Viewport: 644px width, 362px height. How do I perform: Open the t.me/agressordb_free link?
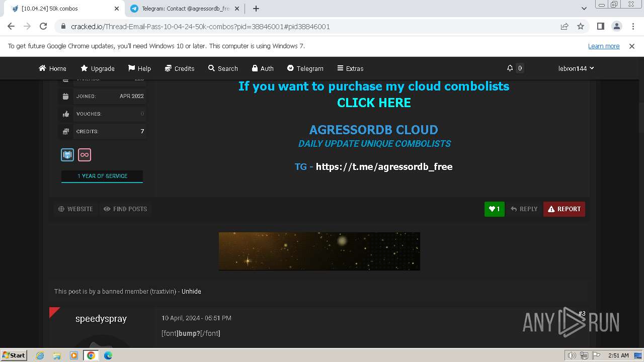[384, 166]
